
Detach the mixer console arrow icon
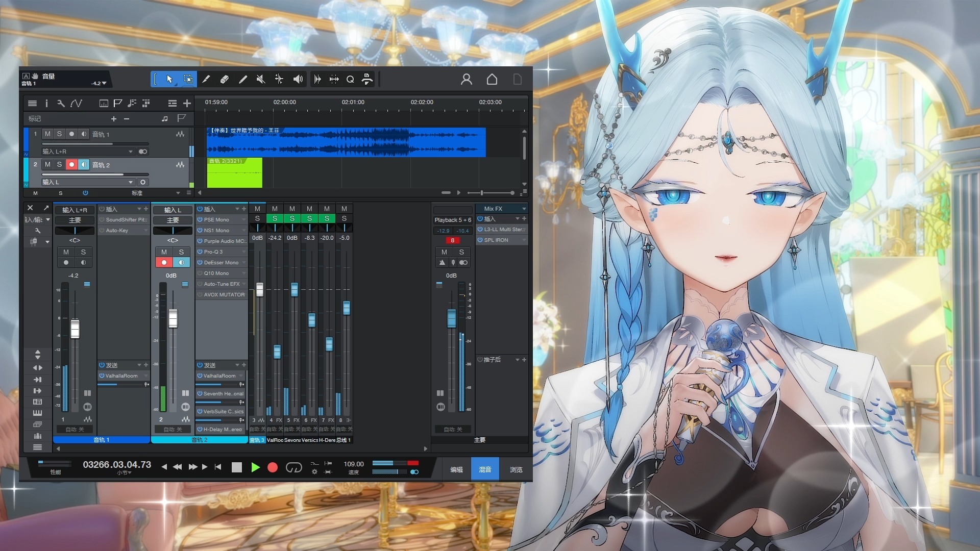[46, 208]
